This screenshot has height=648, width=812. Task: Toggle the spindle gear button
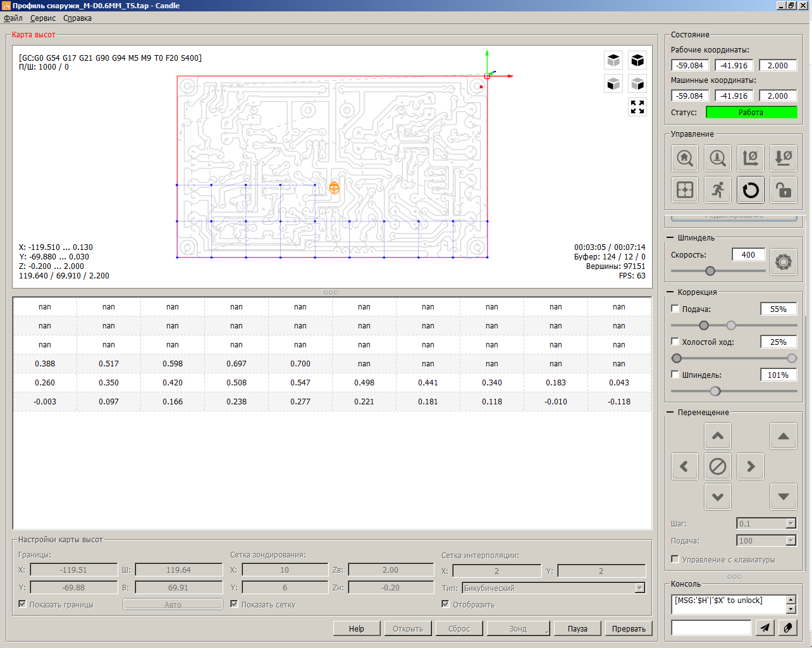[784, 262]
